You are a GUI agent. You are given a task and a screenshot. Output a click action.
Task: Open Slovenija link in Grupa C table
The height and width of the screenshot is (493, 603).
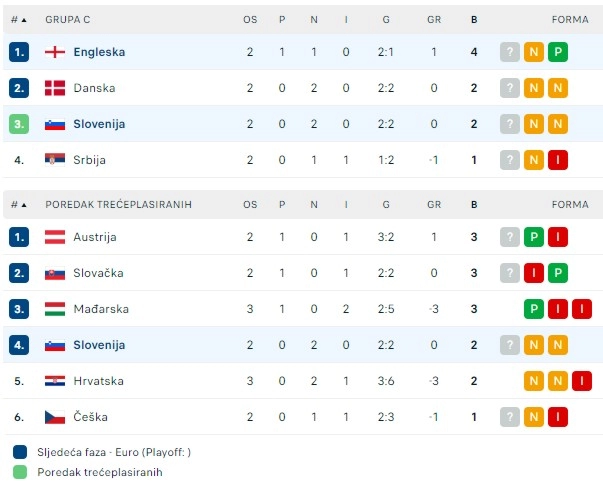(x=99, y=124)
